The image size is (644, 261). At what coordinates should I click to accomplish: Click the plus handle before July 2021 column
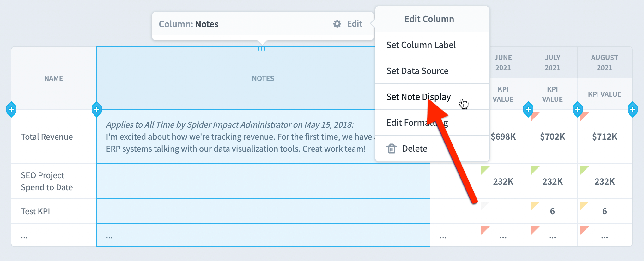point(528,110)
